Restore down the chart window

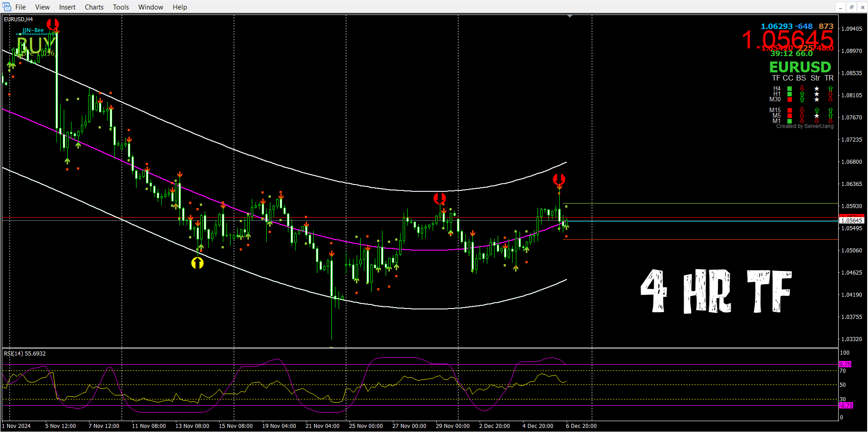852,7
